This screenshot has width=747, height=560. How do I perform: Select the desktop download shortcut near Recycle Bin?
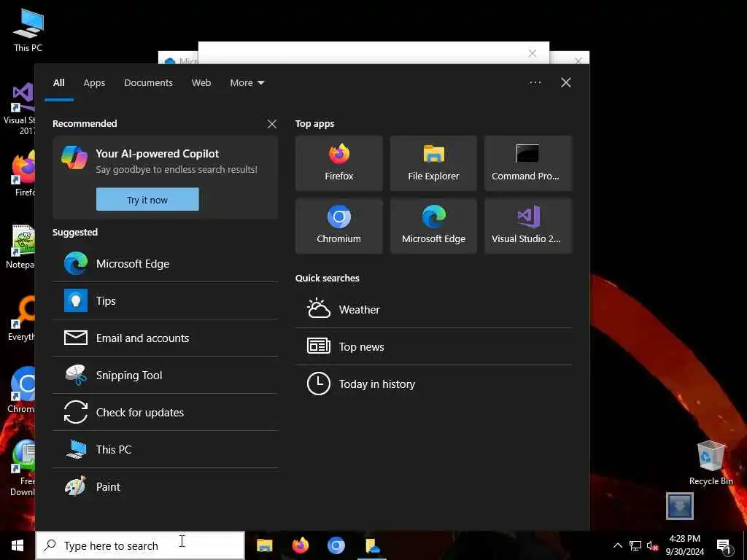[679, 506]
